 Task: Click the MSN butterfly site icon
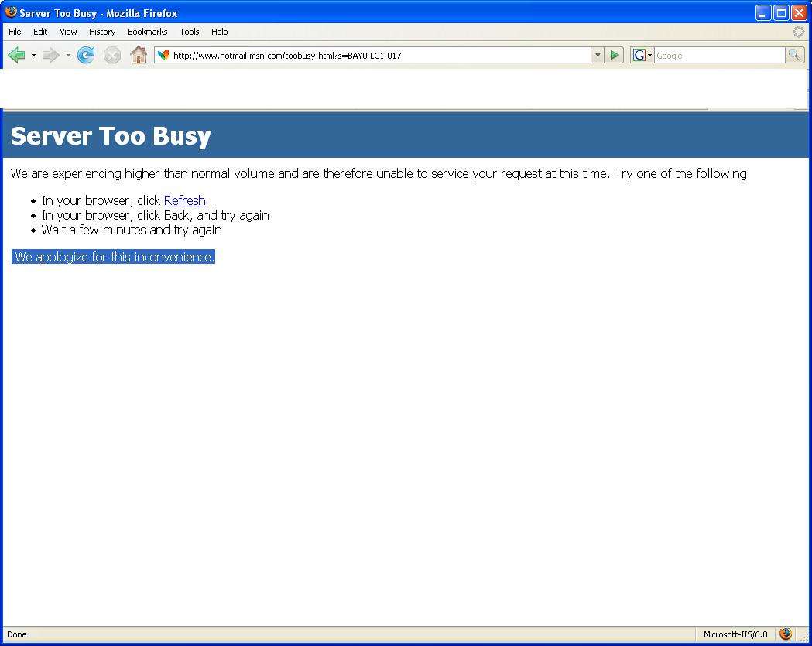(x=163, y=55)
